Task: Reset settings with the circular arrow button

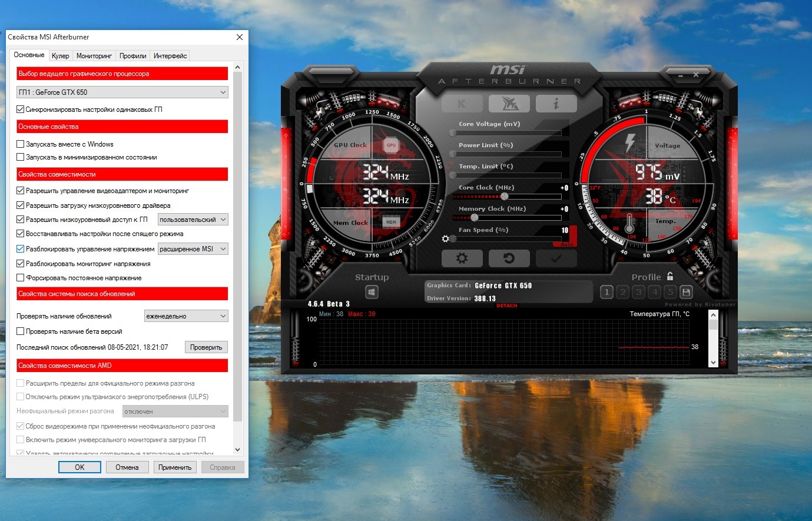Action: point(509,258)
